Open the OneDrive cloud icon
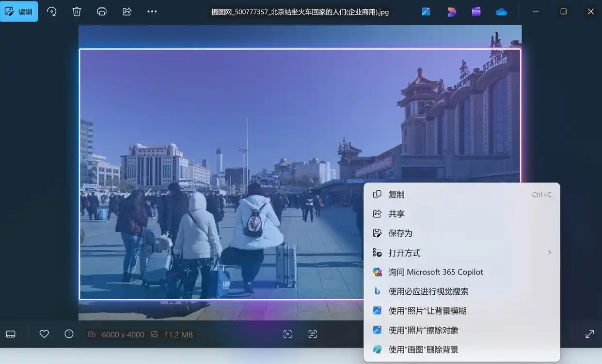Screen dimensions: 602x364 tap(502, 12)
